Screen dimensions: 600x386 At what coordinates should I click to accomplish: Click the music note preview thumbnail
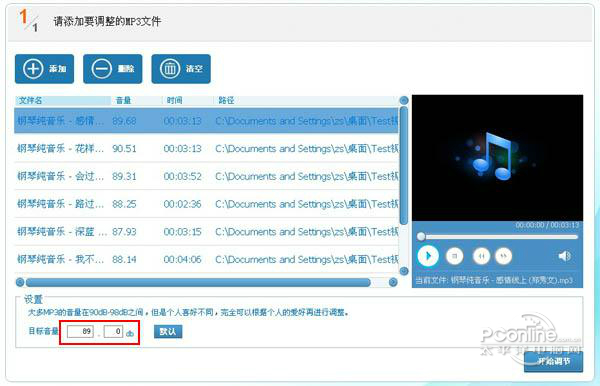pyautogui.click(x=497, y=158)
